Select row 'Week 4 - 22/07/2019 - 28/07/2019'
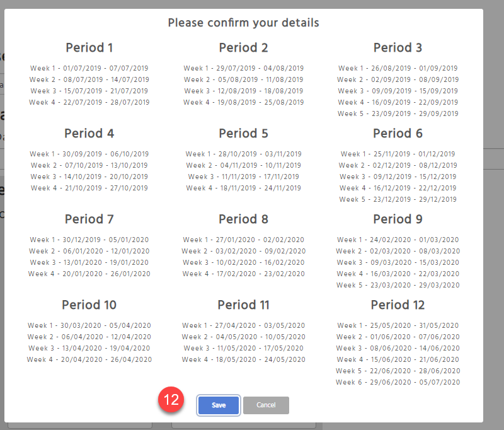The image size is (504, 430). [89, 102]
